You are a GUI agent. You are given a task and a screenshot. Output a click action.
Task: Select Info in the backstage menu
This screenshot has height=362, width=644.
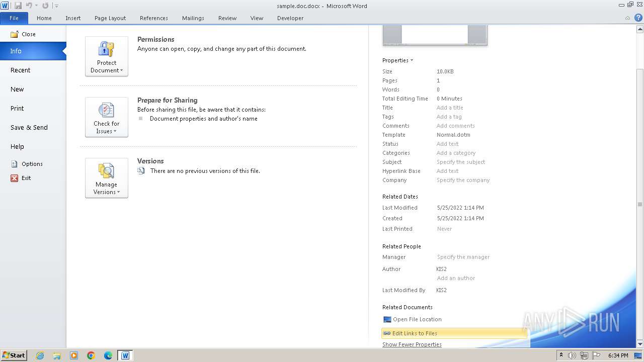click(33, 51)
